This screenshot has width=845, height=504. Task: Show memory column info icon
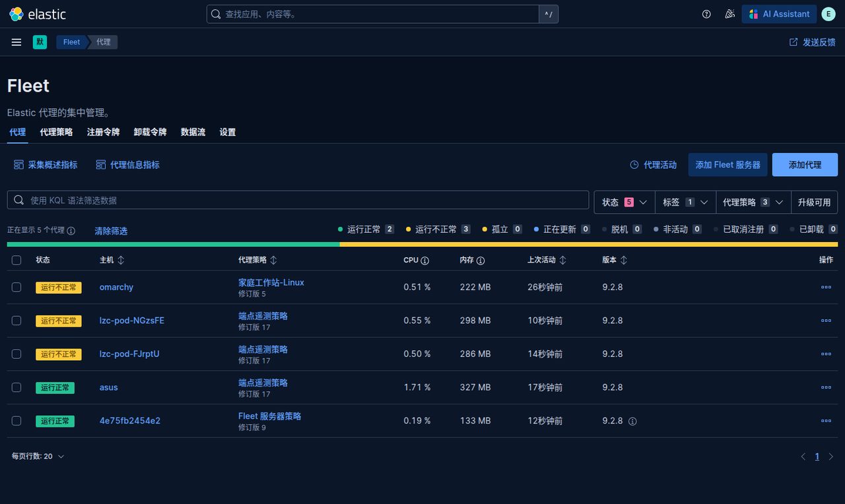click(481, 261)
